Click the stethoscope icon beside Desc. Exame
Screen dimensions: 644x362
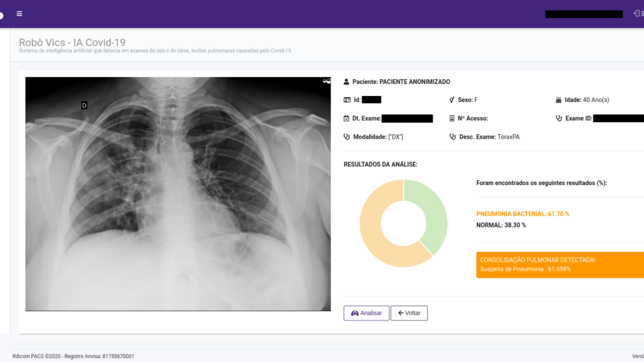[x=452, y=137]
